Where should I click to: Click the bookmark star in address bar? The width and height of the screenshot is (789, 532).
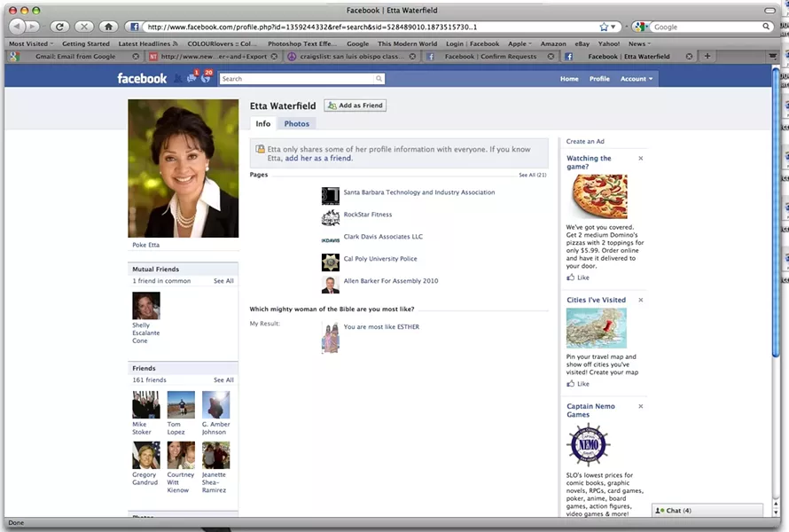click(604, 27)
